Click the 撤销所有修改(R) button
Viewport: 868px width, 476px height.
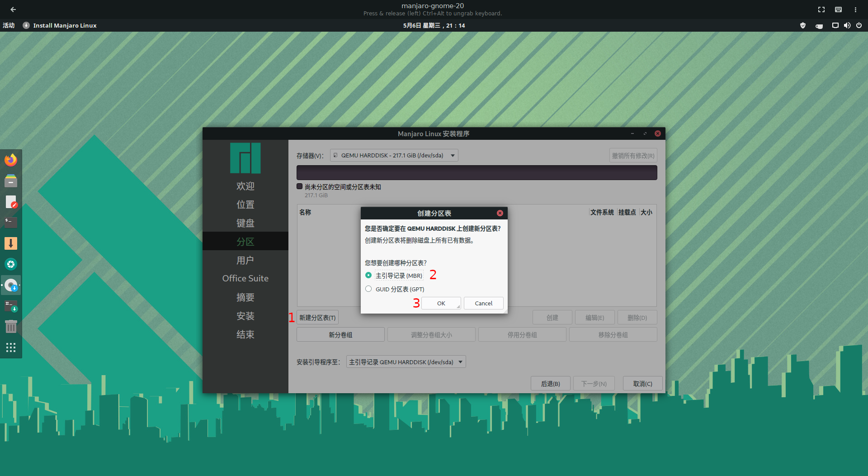(633, 156)
